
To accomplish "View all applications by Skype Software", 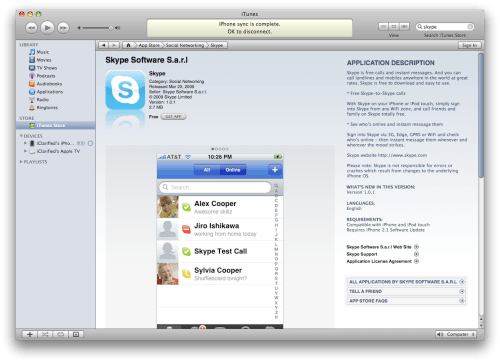I will tap(406, 282).
